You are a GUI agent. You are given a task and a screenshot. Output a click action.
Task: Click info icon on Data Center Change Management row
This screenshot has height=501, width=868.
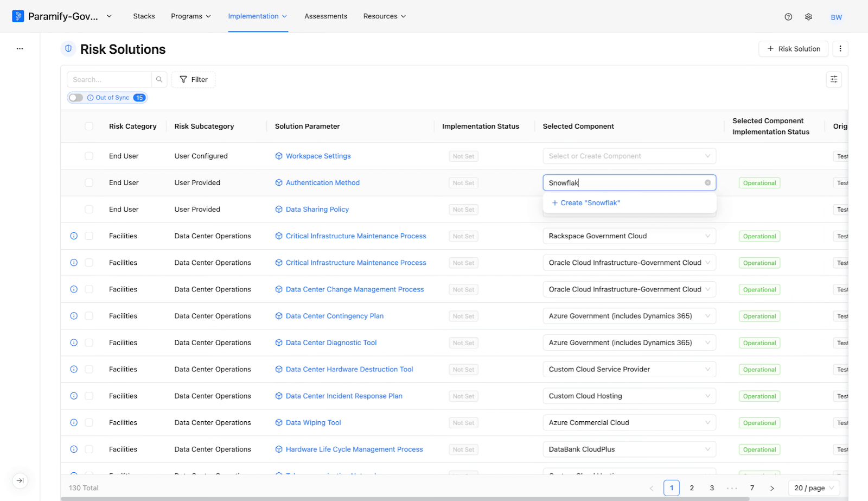(x=74, y=289)
